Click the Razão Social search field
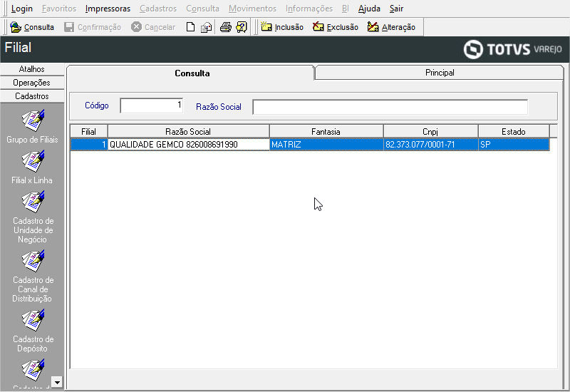This screenshot has width=570, height=392. (x=390, y=107)
